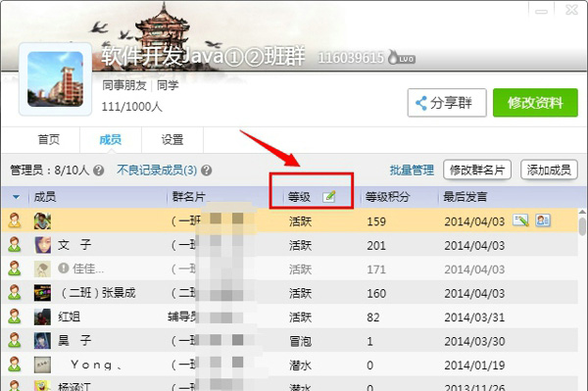The width and height of the screenshot is (588, 391).
Task: Click the role icon in 张景成 row
Action: (x=15, y=292)
